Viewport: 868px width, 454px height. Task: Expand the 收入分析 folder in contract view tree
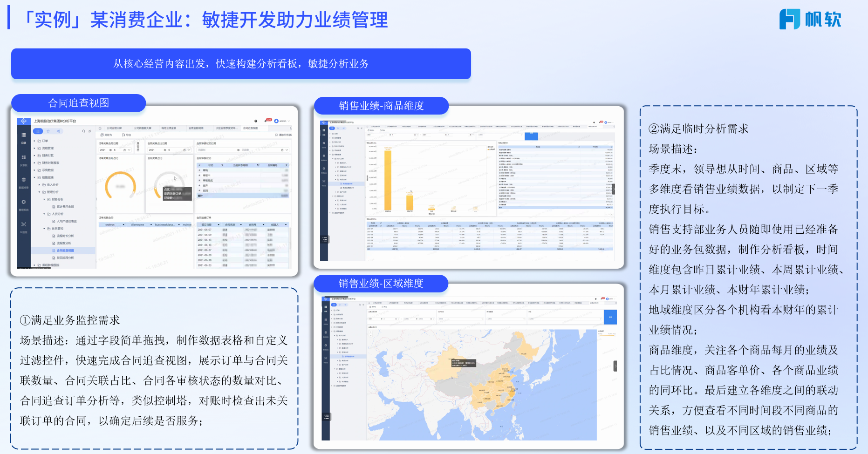40,185
